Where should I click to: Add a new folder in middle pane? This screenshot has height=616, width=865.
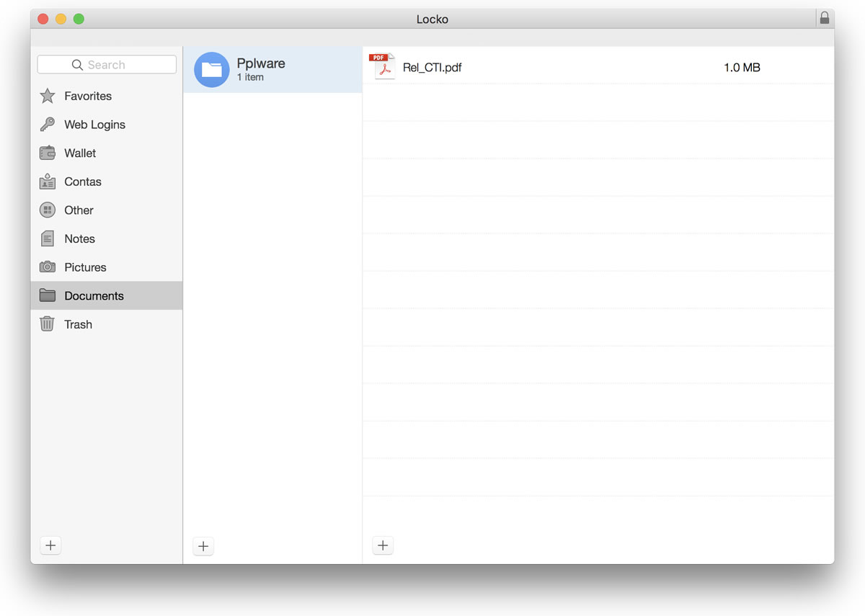coord(203,546)
